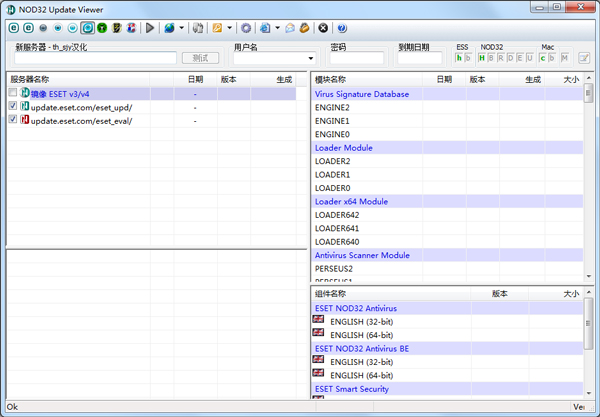Click the black circle X stop icon
Image resolution: width=600 pixels, height=417 pixels.
click(323, 28)
